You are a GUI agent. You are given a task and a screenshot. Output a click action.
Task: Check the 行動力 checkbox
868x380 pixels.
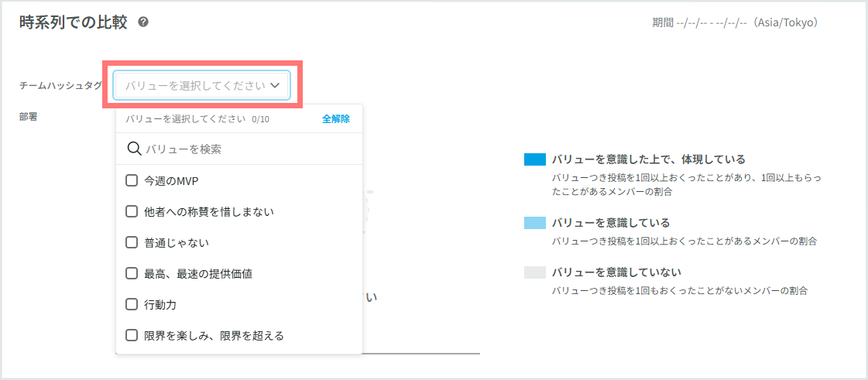click(131, 304)
